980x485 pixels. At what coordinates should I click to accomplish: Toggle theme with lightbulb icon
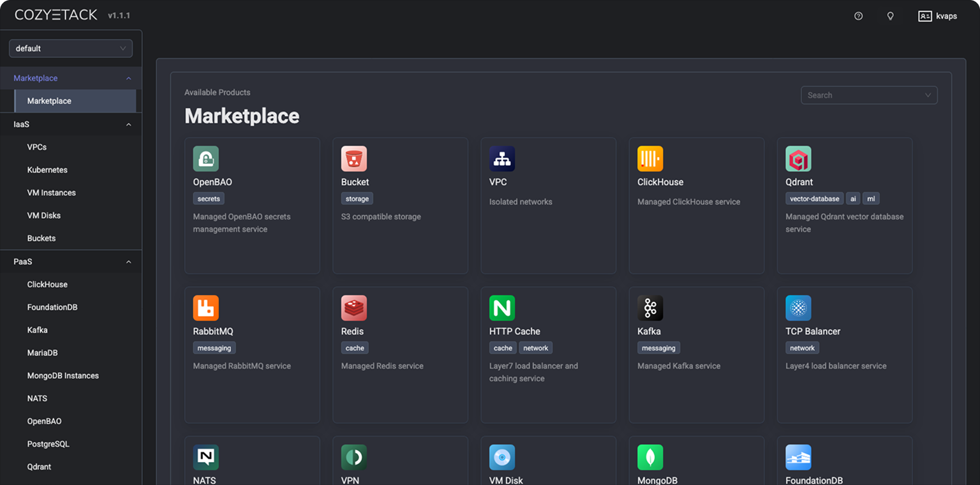(x=890, y=16)
